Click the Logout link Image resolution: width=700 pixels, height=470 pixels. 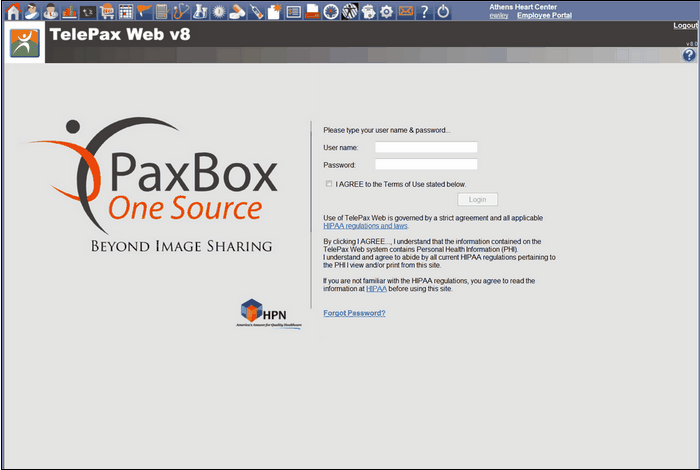click(685, 25)
